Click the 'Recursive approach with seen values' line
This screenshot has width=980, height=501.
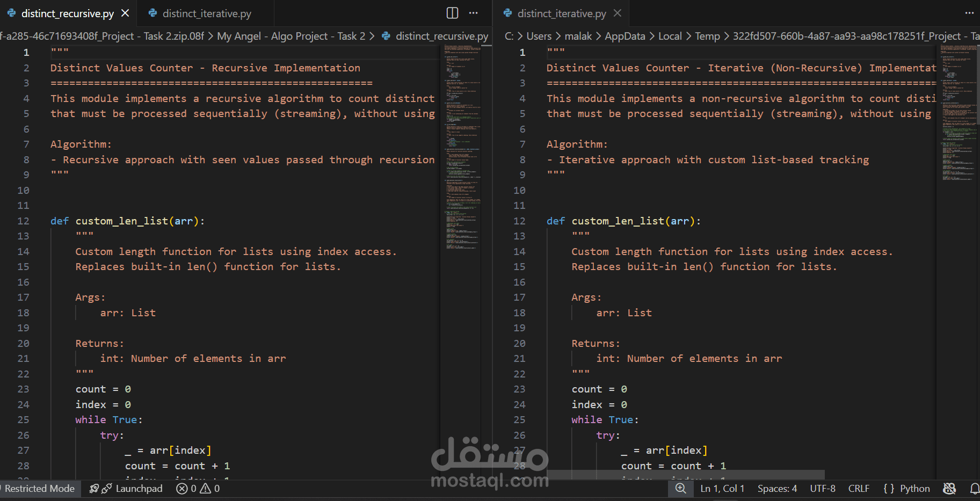(243, 159)
